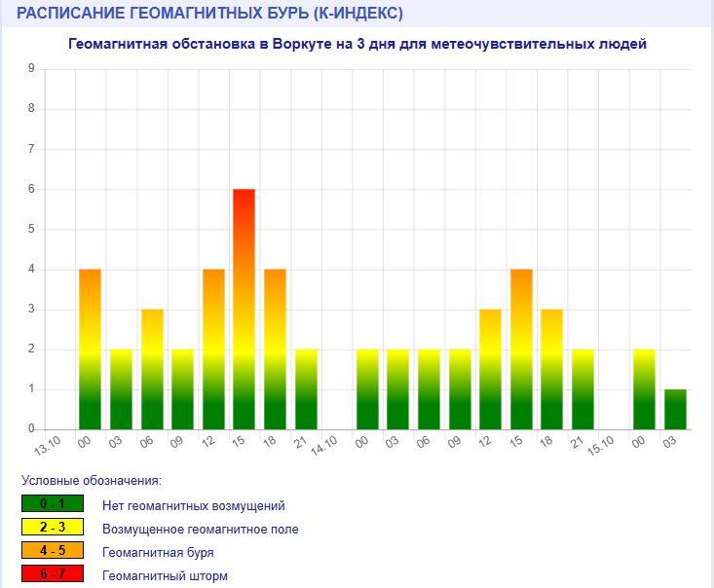Click the red K-index 6 bar on 13.10
The image size is (714, 588).
(244, 309)
